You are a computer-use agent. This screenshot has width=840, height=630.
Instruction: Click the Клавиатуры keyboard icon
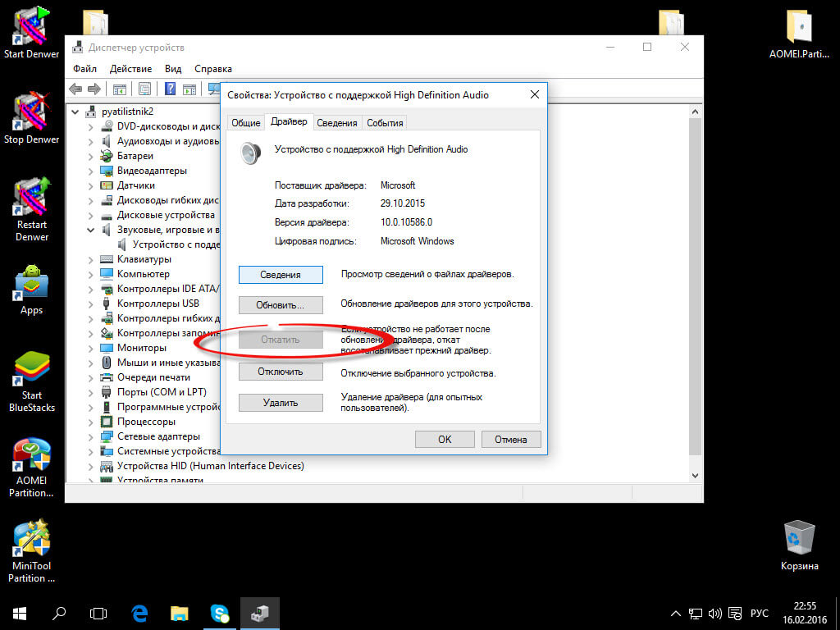pos(106,259)
